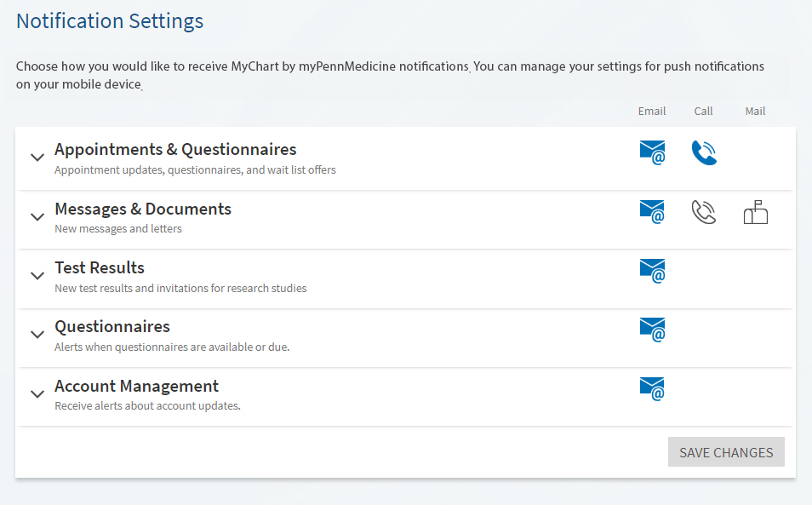Click the Account Management heading

[137, 387]
